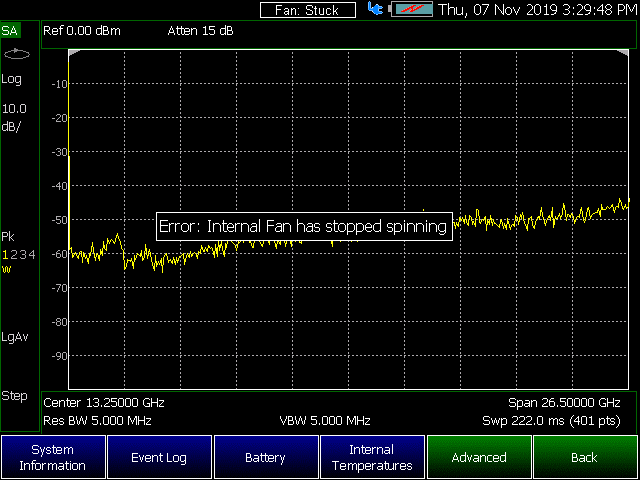Click the -50 y-axis gridline label
The width and height of the screenshot is (640, 480).
60,220
